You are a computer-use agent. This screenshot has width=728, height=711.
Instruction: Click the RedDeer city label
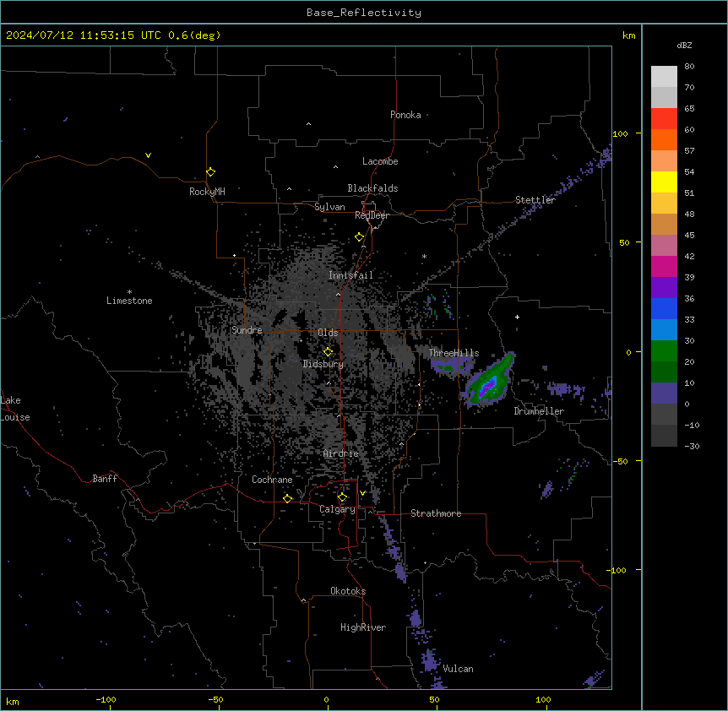pyautogui.click(x=372, y=214)
